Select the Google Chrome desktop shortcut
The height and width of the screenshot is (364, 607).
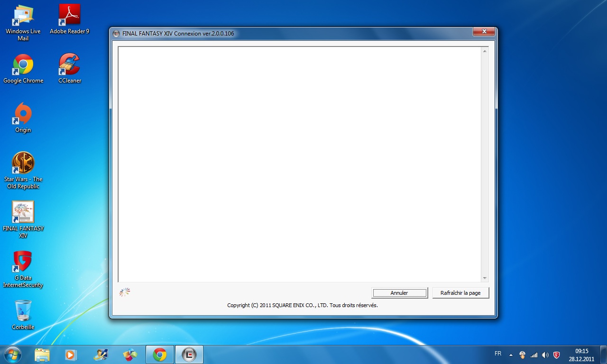click(x=23, y=69)
